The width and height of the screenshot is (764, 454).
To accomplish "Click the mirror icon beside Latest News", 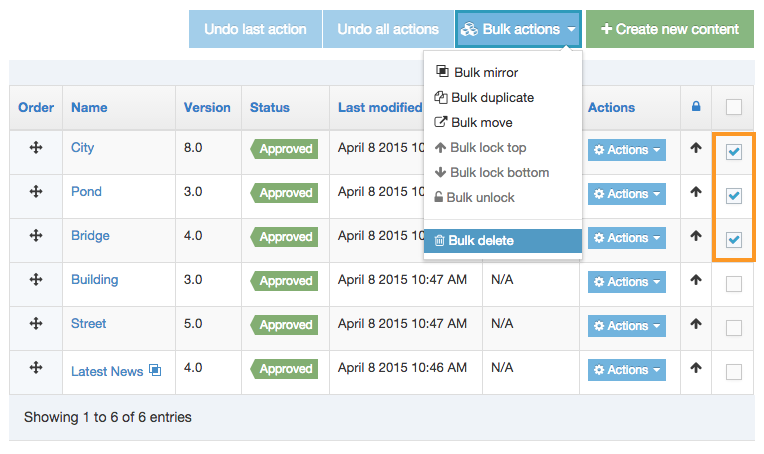I will (x=155, y=370).
